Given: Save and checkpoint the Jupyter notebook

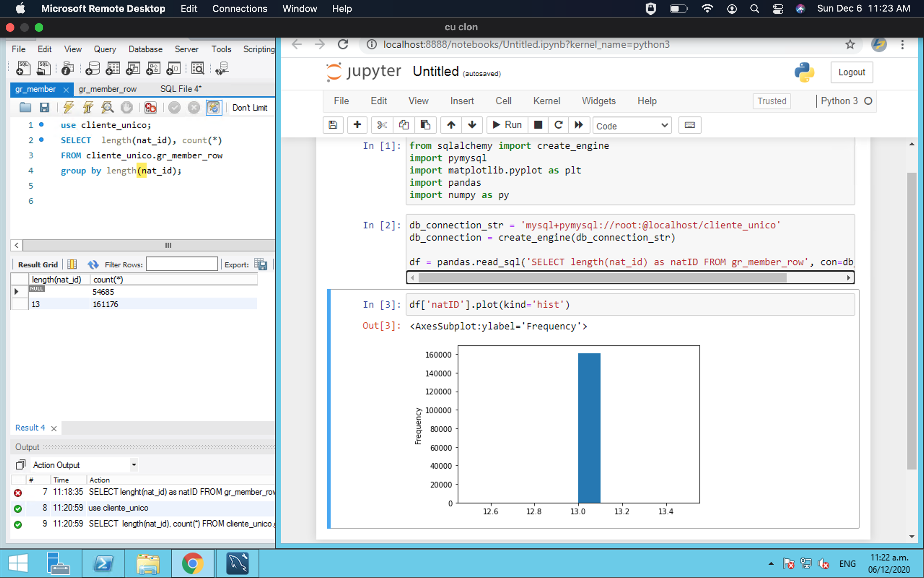Looking at the screenshot, I should coord(333,125).
